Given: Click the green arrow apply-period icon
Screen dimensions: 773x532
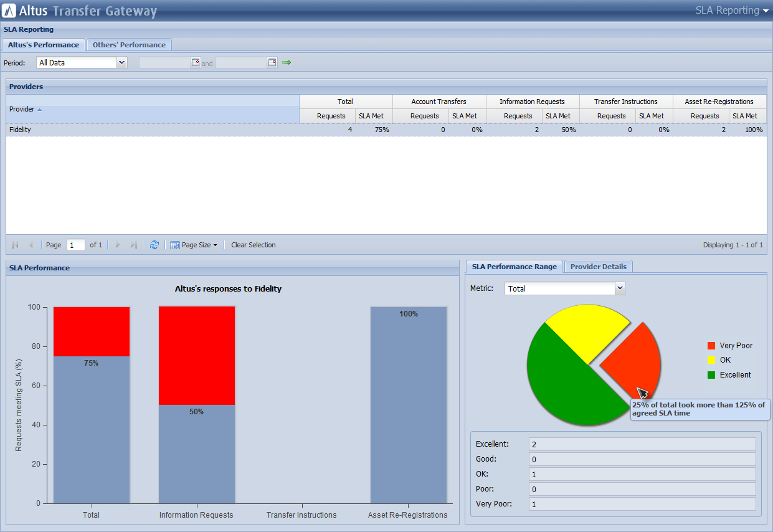Looking at the screenshot, I should click(287, 62).
